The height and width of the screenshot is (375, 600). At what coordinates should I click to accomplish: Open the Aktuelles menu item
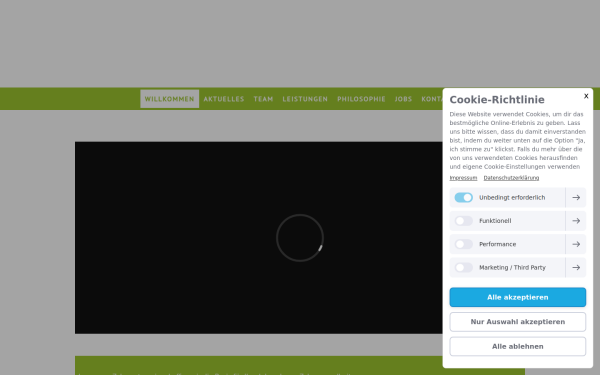click(x=224, y=99)
